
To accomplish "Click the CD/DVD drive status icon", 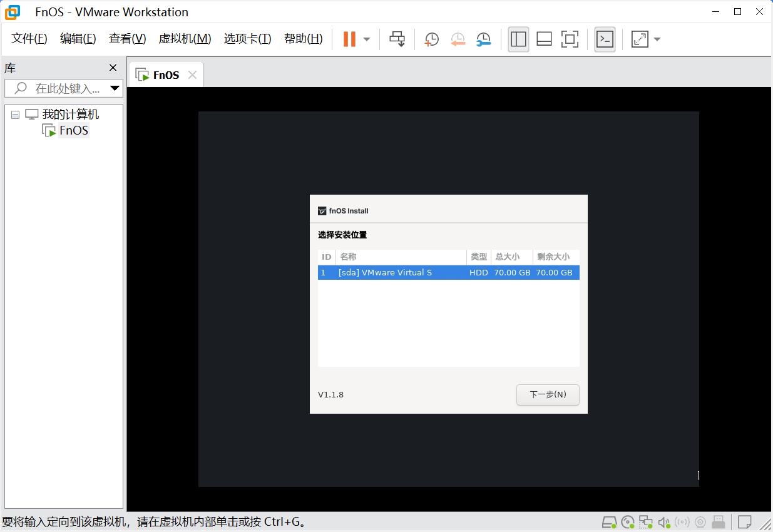I will click(x=628, y=522).
